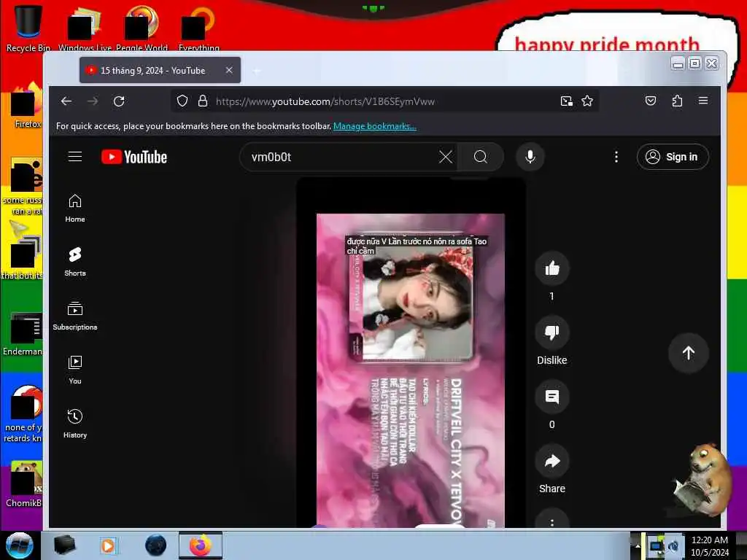Viewport: 747px width, 560px height.
Task: Open YouTube settings three-dot menu
Action: (616, 157)
